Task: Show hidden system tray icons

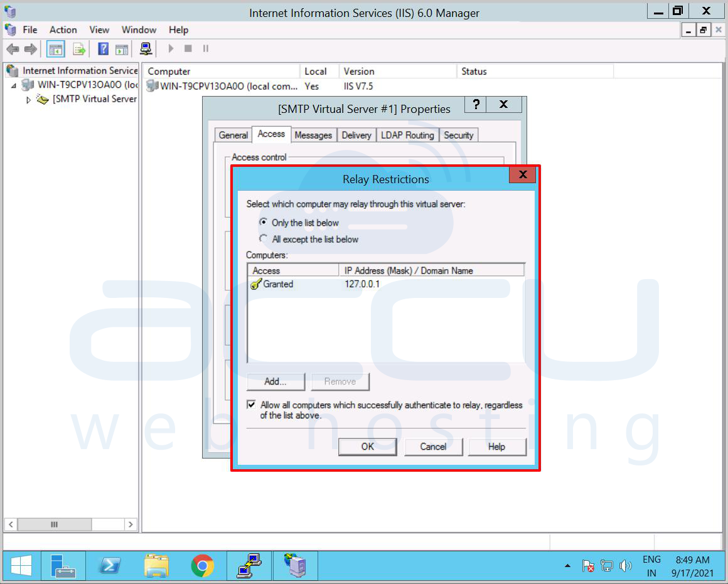Action: click(x=567, y=566)
